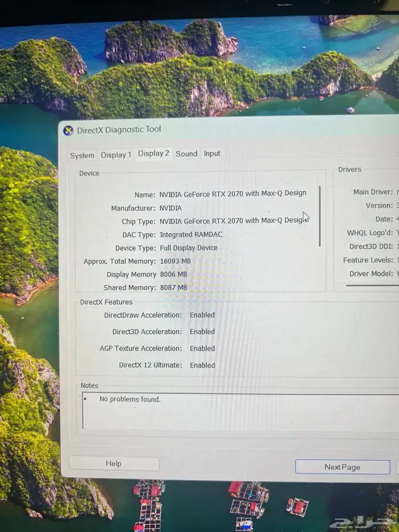
Task: Go to the Sound tab
Action: pyautogui.click(x=186, y=154)
